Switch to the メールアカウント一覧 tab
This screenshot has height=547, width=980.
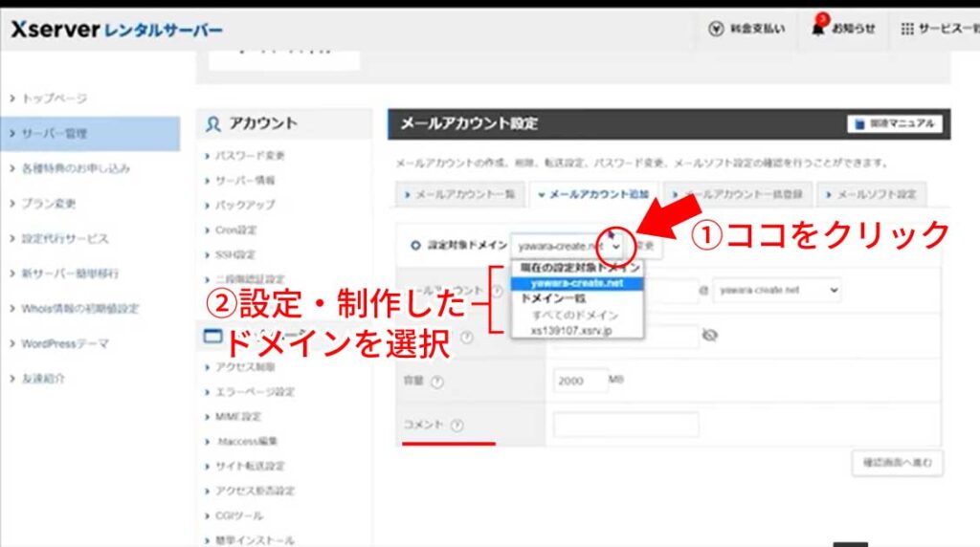(460, 194)
